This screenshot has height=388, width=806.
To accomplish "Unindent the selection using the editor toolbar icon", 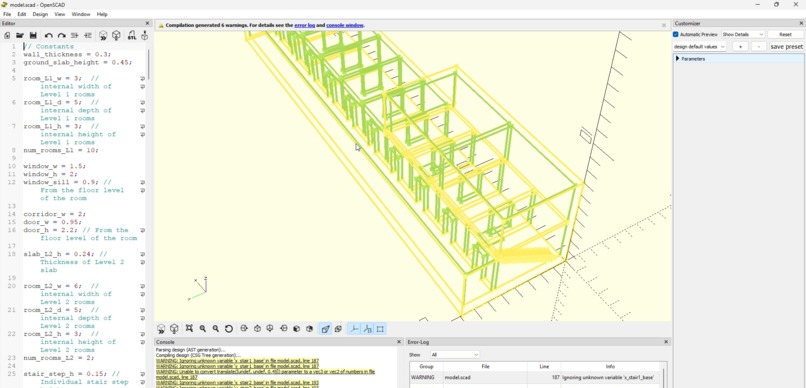I will point(75,35).
